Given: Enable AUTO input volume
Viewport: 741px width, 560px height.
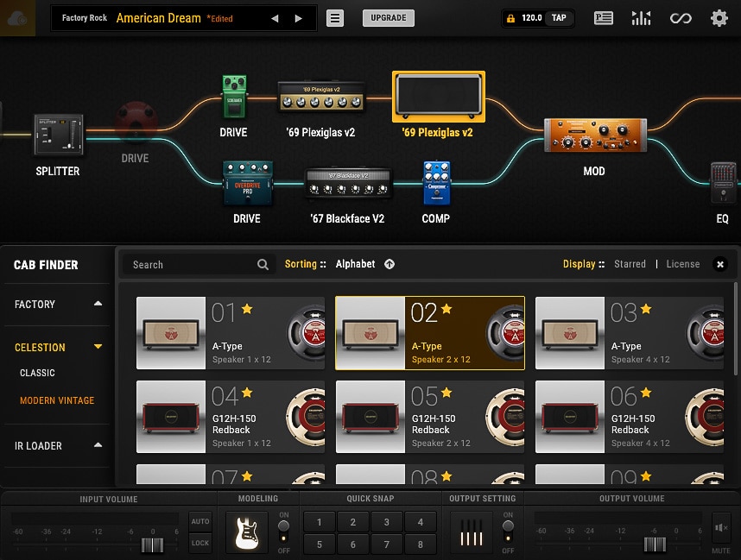Looking at the screenshot, I should pyautogui.click(x=199, y=521).
